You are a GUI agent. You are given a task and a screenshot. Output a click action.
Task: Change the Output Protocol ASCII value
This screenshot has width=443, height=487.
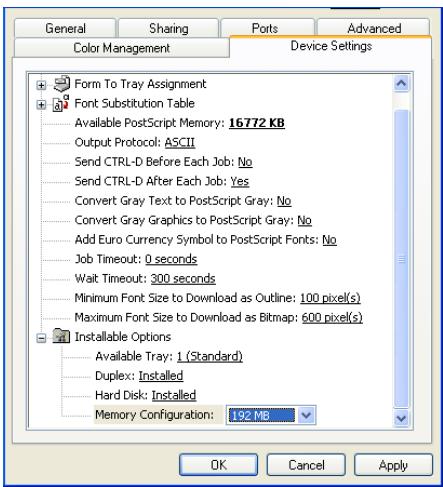tap(180, 142)
